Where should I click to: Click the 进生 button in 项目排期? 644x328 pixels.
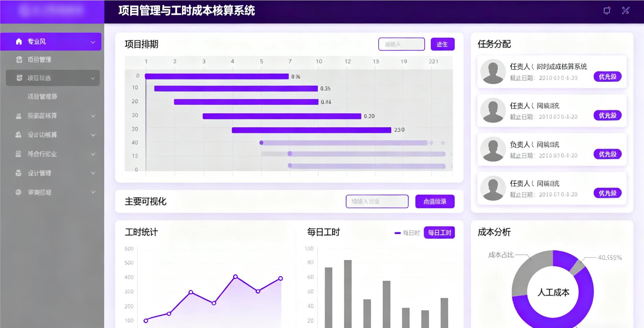point(443,44)
